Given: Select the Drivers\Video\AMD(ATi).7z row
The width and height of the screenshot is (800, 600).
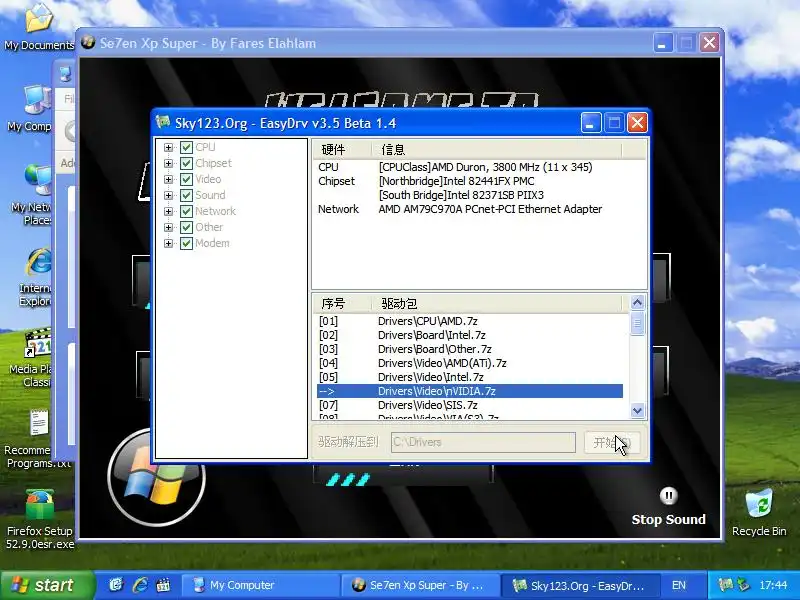Looking at the screenshot, I should point(470,363).
